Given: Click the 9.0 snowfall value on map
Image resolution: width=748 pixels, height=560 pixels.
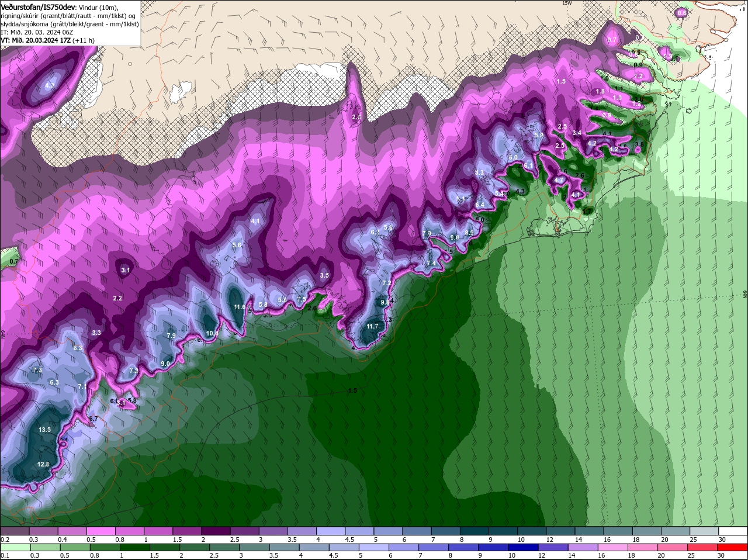Looking at the screenshot, I should point(165,364).
